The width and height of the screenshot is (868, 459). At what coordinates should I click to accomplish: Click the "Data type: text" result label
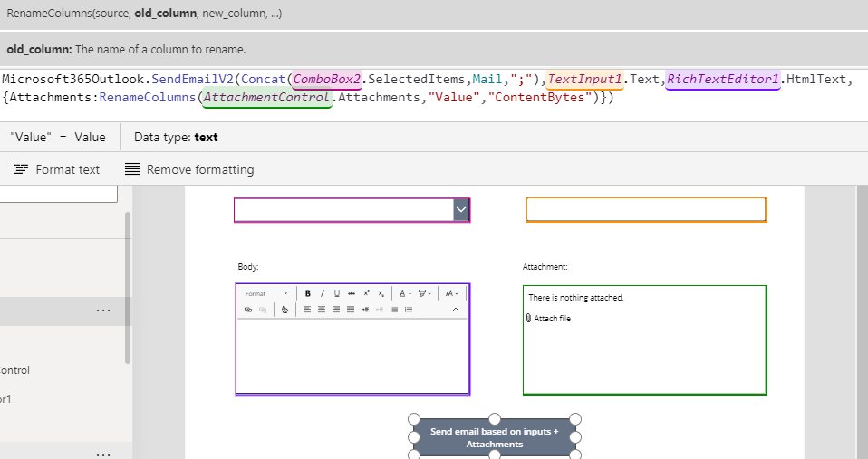point(176,137)
